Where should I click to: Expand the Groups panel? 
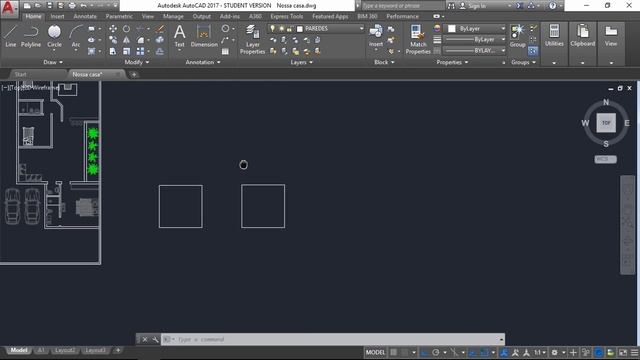tap(523, 62)
